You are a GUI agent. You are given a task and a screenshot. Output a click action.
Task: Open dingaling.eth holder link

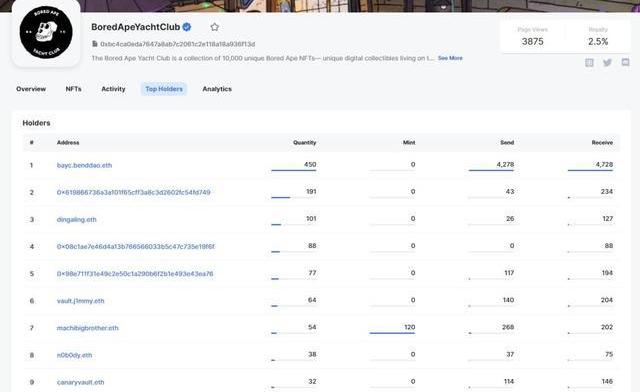tap(76, 220)
